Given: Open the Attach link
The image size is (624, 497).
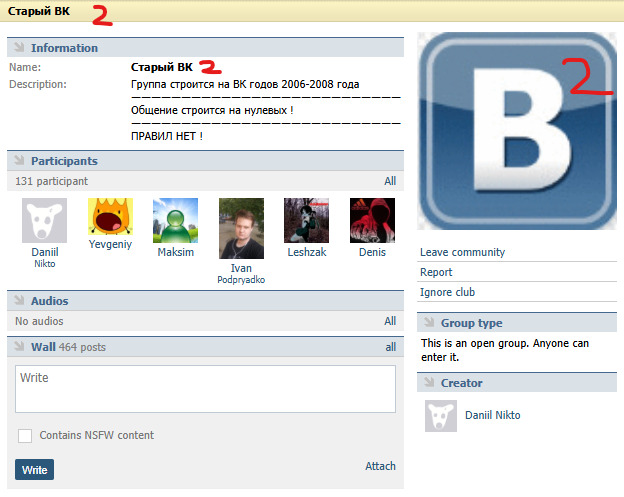Looking at the screenshot, I should point(380,466).
